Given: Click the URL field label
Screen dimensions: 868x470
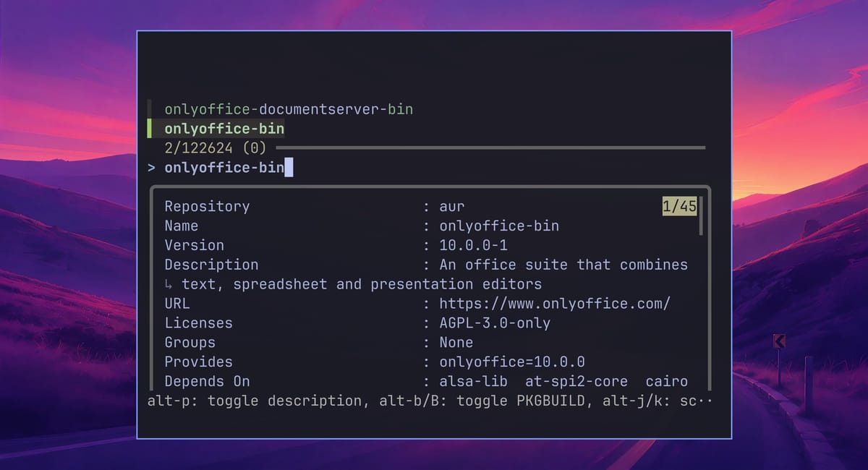Looking at the screenshot, I should pos(177,304).
